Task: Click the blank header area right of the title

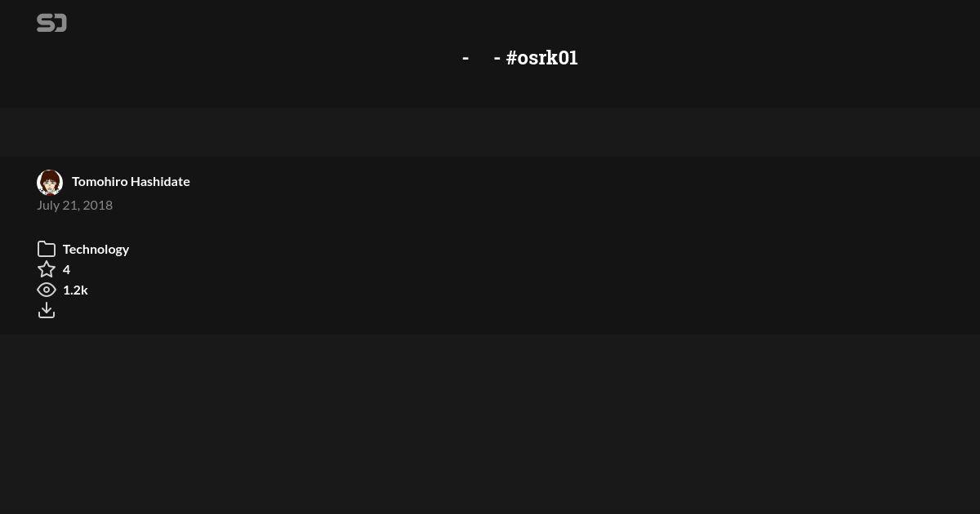Action: click(x=776, y=57)
